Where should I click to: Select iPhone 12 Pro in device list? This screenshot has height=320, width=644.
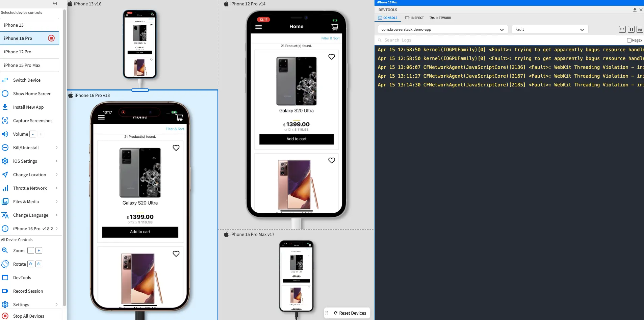(x=29, y=52)
